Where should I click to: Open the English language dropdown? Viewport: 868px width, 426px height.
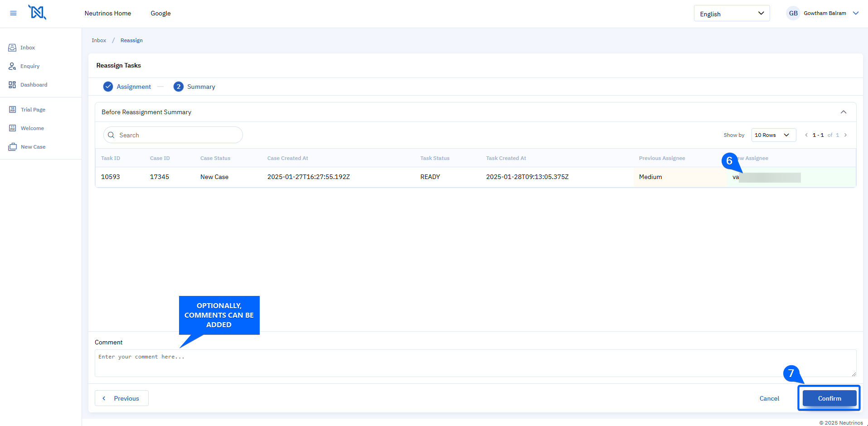[732, 14]
